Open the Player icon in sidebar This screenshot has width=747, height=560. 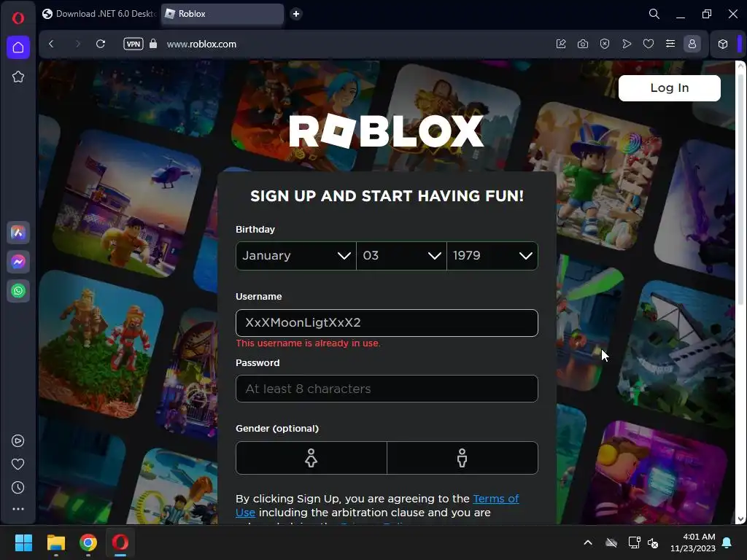(18, 441)
